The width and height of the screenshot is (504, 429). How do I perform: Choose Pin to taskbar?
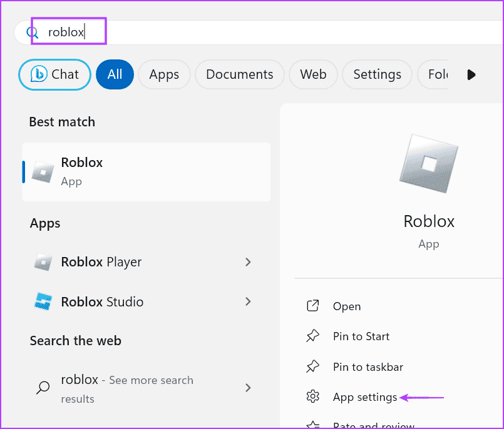[x=368, y=366]
